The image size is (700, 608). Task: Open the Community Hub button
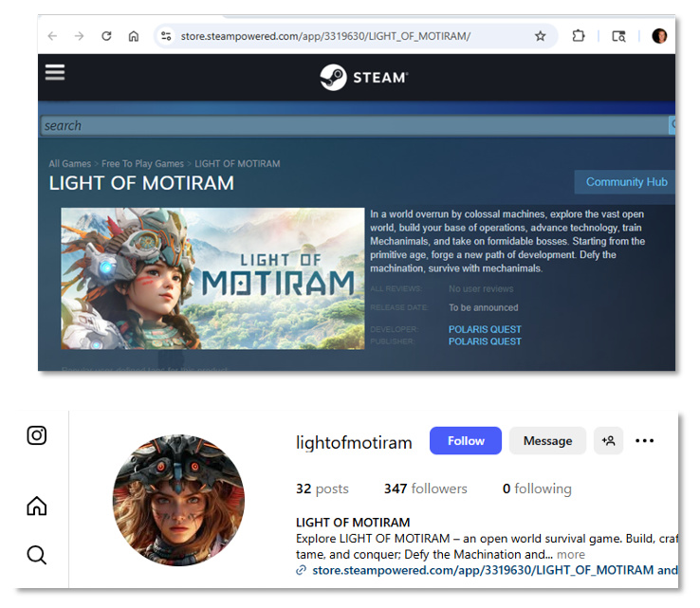[x=626, y=182]
